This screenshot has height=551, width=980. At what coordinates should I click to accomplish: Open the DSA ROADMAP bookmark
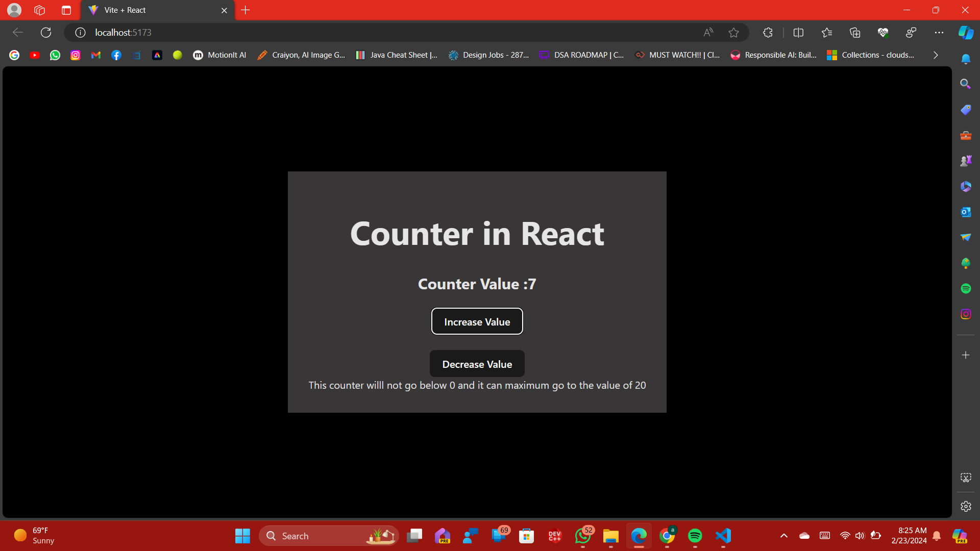click(x=581, y=55)
